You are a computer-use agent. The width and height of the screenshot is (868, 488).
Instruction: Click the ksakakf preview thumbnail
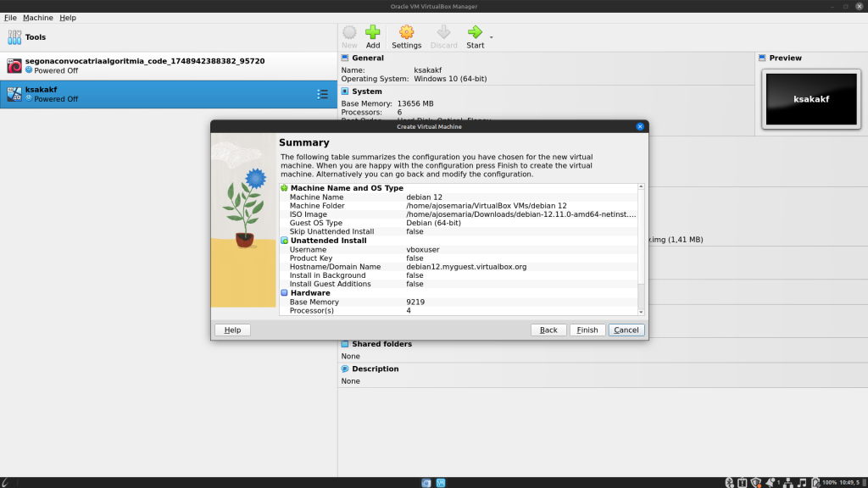coord(811,99)
